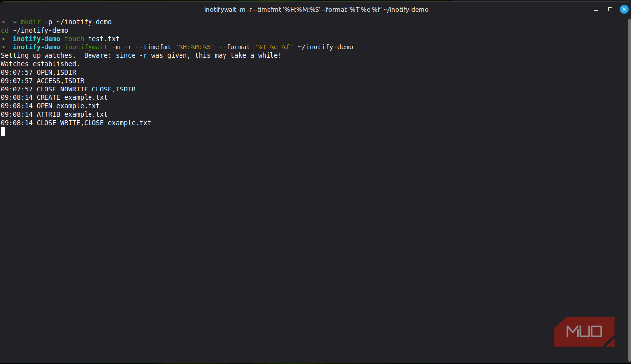Click the 'inotifywait' command word in prompt
631x364 pixels.
[x=86, y=47]
